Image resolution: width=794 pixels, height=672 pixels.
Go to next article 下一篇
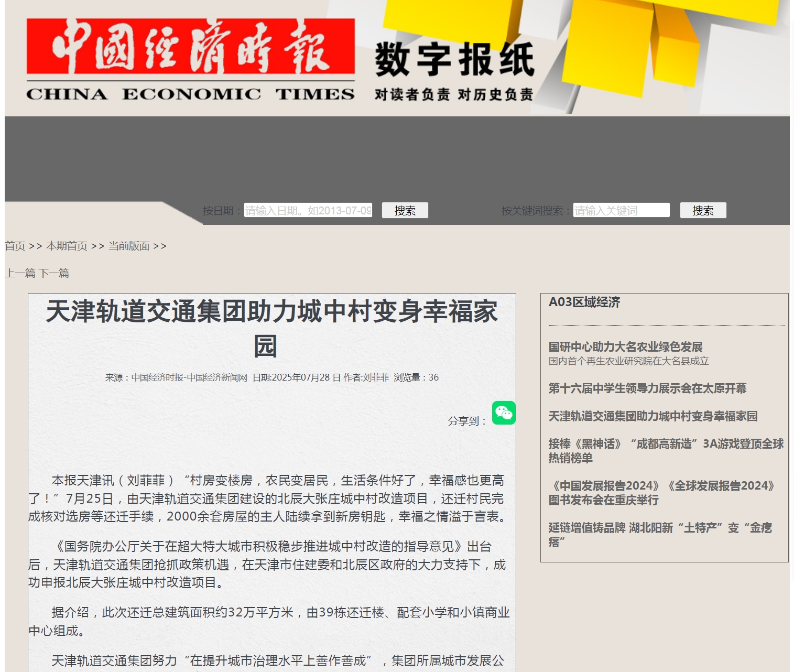point(54,273)
